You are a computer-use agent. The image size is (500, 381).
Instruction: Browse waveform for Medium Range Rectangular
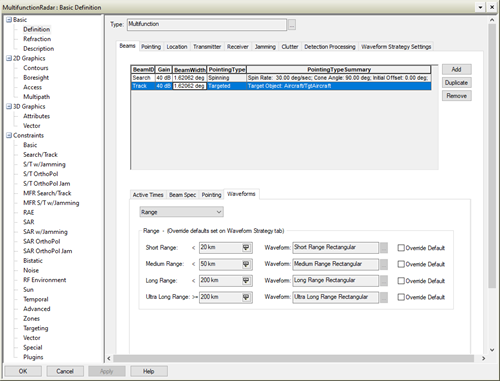(384, 264)
